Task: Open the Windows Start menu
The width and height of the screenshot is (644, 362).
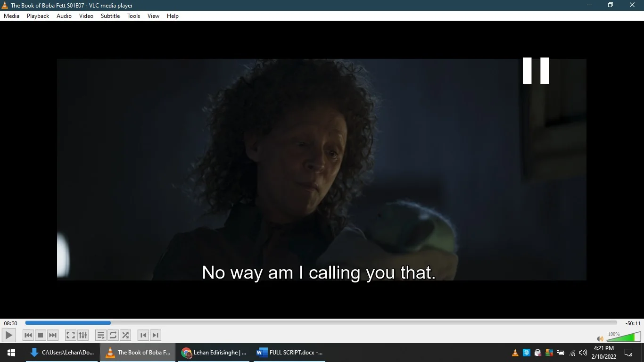Action: [x=11, y=353]
